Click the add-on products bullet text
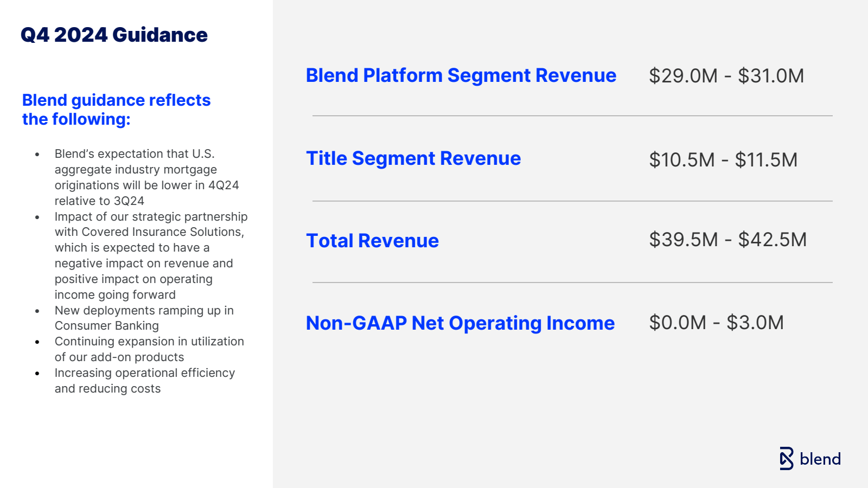This screenshot has height=488, width=868. point(149,349)
